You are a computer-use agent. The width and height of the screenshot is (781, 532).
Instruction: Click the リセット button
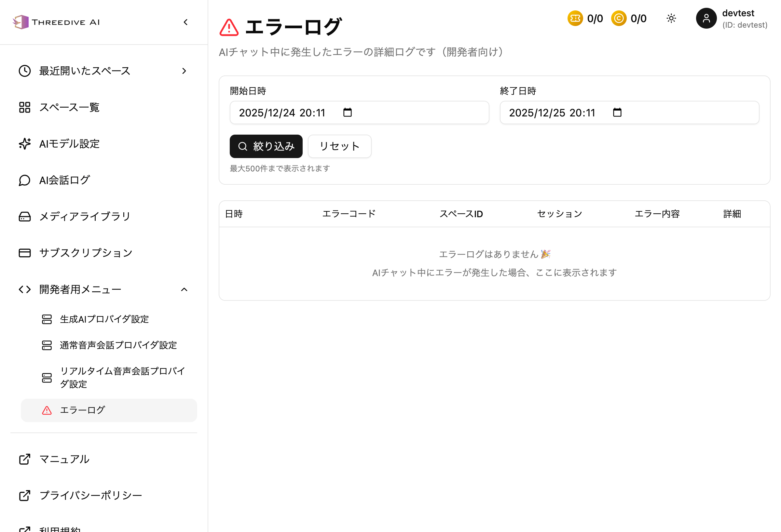pyautogui.click(x=339, y=146)
